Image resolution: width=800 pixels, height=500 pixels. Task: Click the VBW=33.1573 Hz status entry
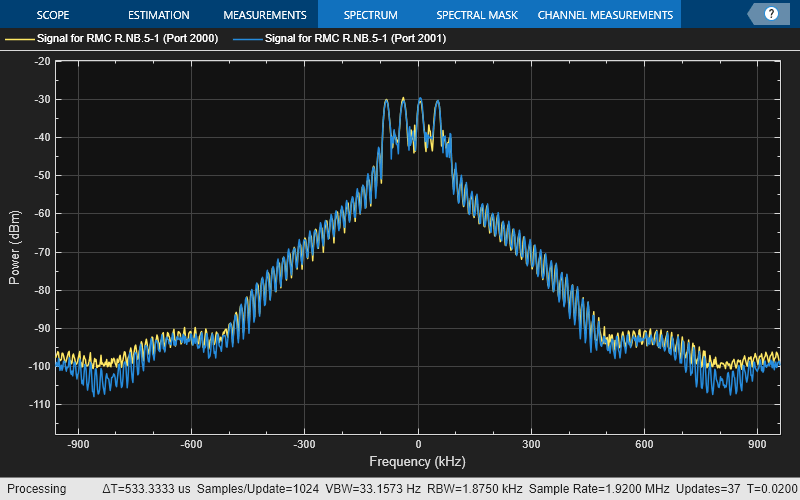click(x=373, y=489)
